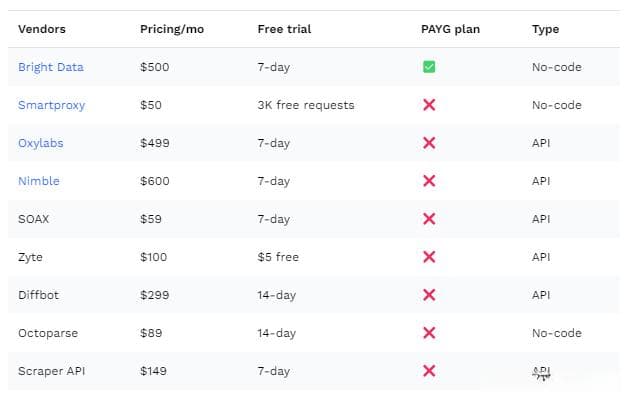634x400 pixels.
Task: Open the Smartproxy vendor link
Action: [x=52, y=105]
